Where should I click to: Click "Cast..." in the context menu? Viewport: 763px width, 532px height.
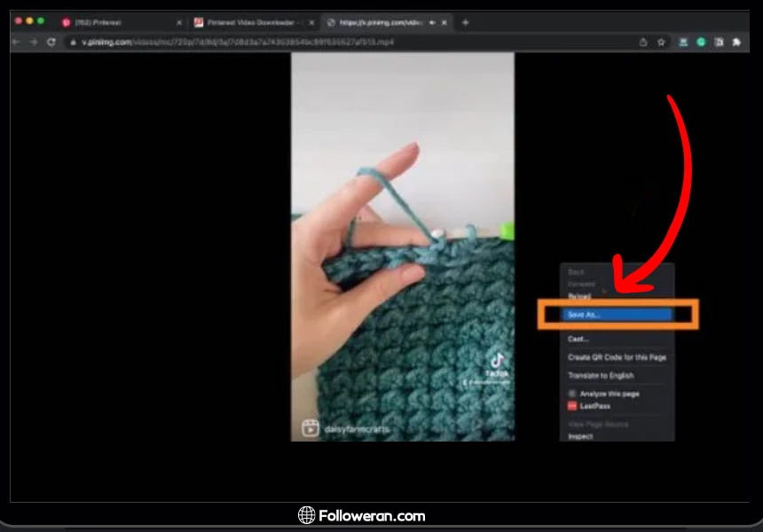coord(578,339)
